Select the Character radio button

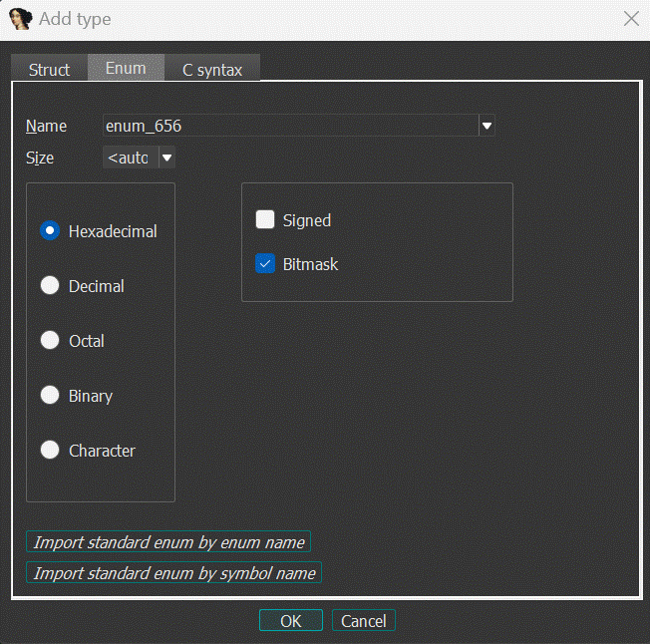50,451
